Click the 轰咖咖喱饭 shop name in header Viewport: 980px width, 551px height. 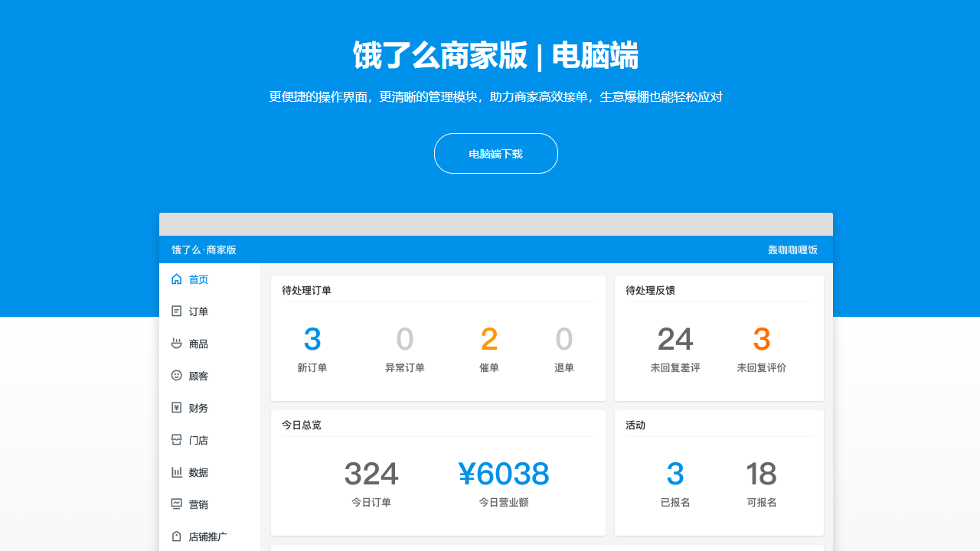point(792,250)
